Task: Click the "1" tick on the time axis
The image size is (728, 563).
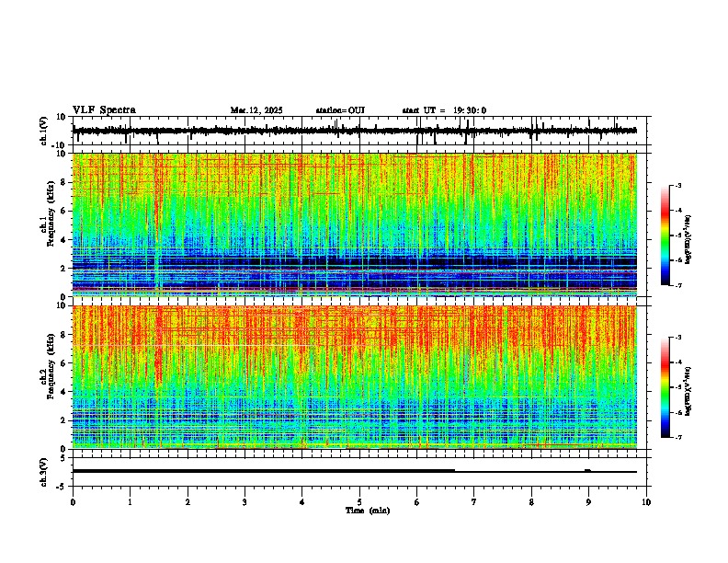Action: 130,501
